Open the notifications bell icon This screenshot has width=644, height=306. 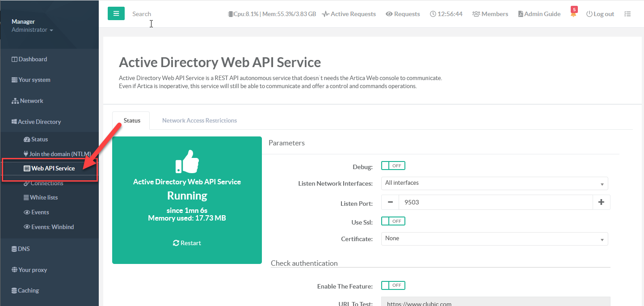pyautogui.click(x=573, y=14)
